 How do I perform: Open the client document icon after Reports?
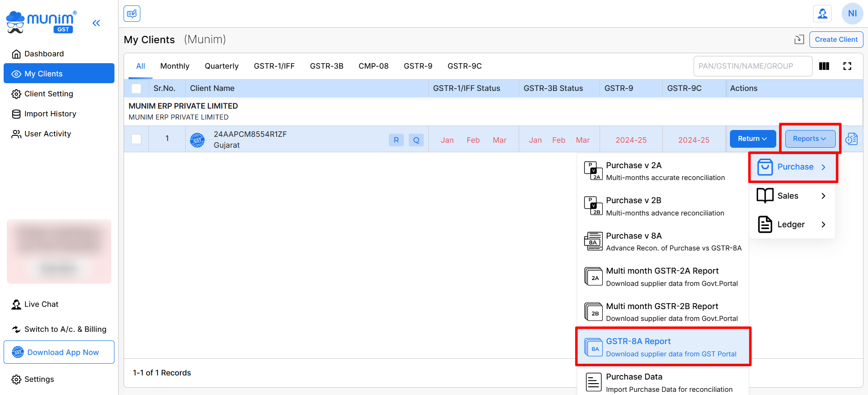pyautogui.click(x=852, y=139)
